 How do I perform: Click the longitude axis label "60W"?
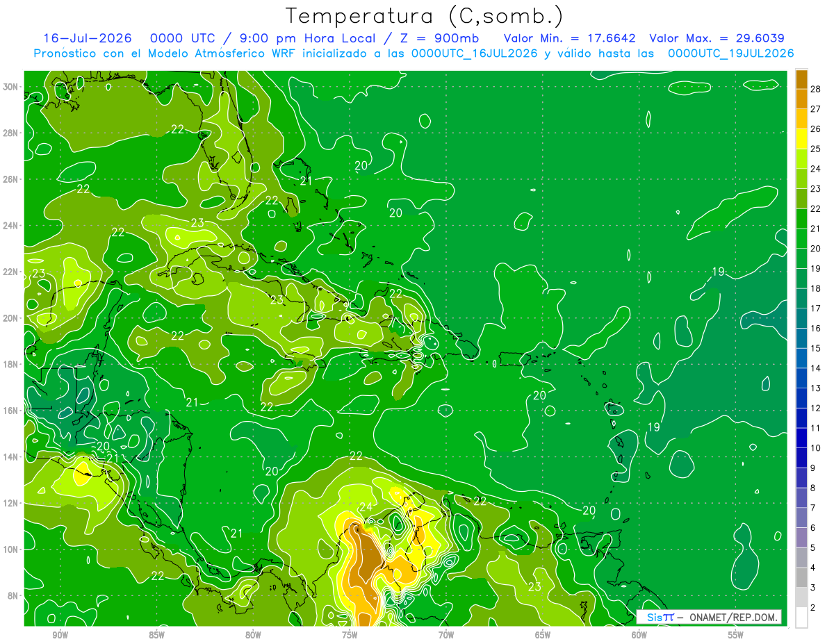pyautogui.click(x=639, y=635)
